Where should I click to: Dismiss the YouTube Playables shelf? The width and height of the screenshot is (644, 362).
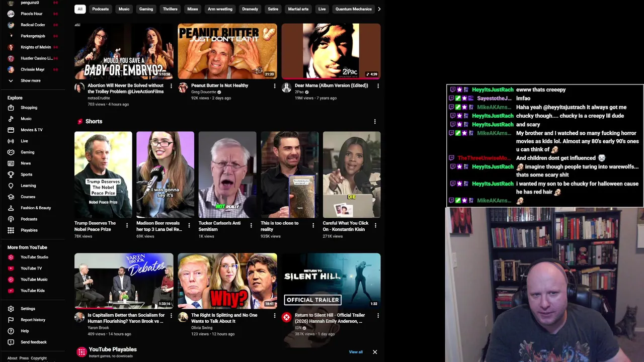pyautogui.click(x=375, y=352)
